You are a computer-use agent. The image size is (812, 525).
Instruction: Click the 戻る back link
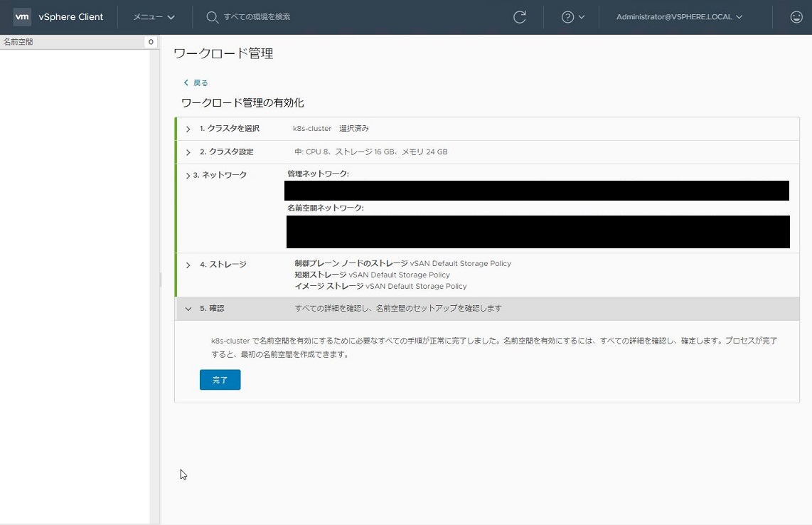click(x=196, y=83)
